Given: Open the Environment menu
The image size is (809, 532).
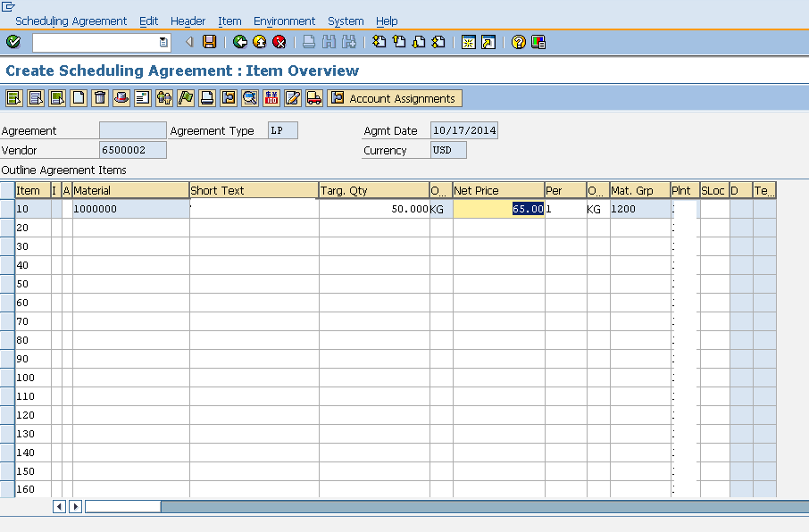Looking at the screenshot, I should (284, 21).
